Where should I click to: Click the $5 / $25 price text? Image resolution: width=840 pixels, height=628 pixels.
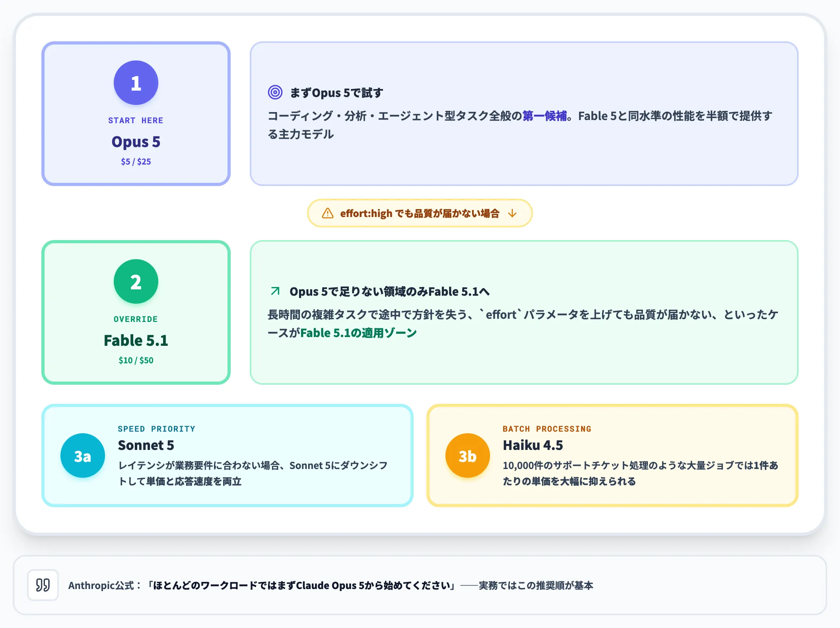[136, 161]
